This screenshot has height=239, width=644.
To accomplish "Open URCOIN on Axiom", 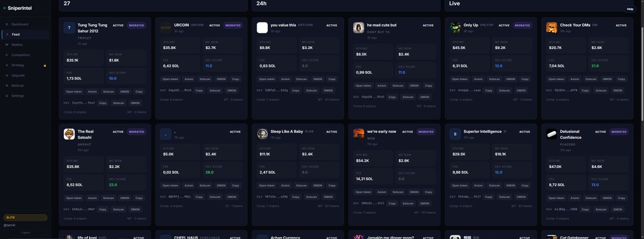I will [189, 79].
